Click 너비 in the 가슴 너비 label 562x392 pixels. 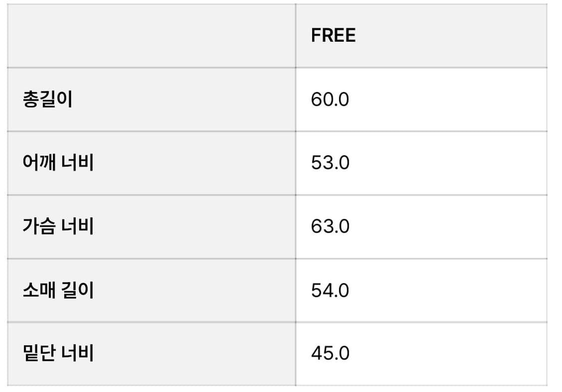click(x=77, y=226)
